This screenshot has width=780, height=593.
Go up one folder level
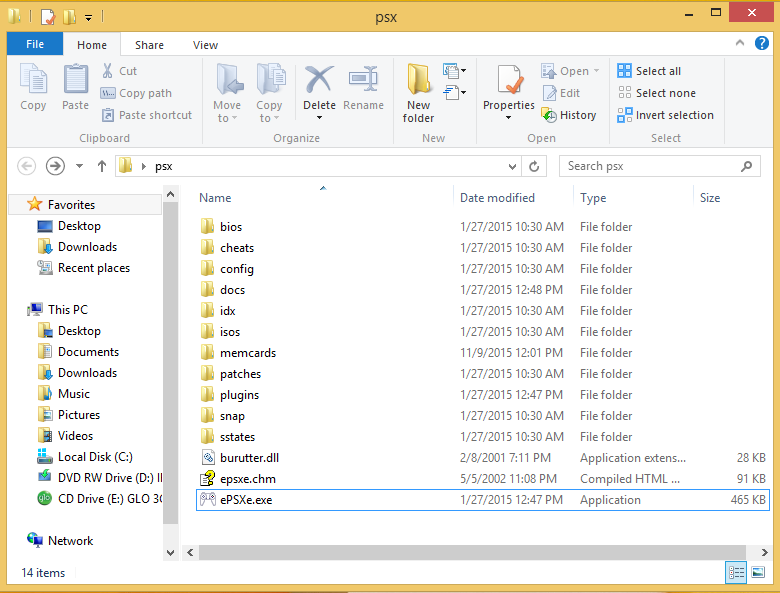(101, 166)
